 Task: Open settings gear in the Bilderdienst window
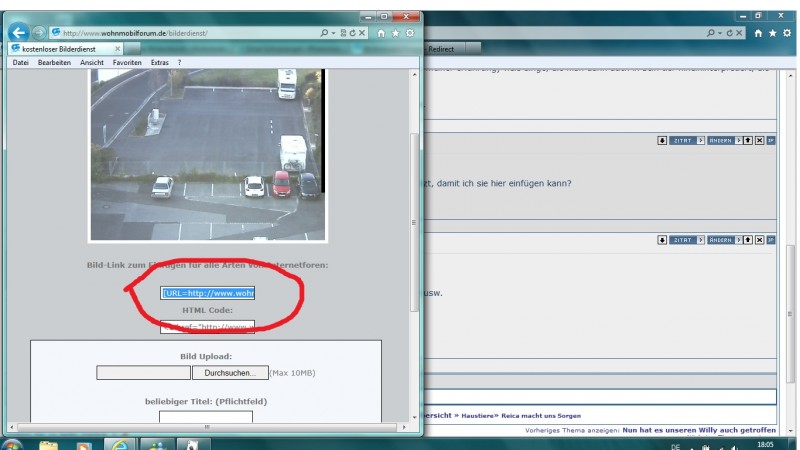409,33
